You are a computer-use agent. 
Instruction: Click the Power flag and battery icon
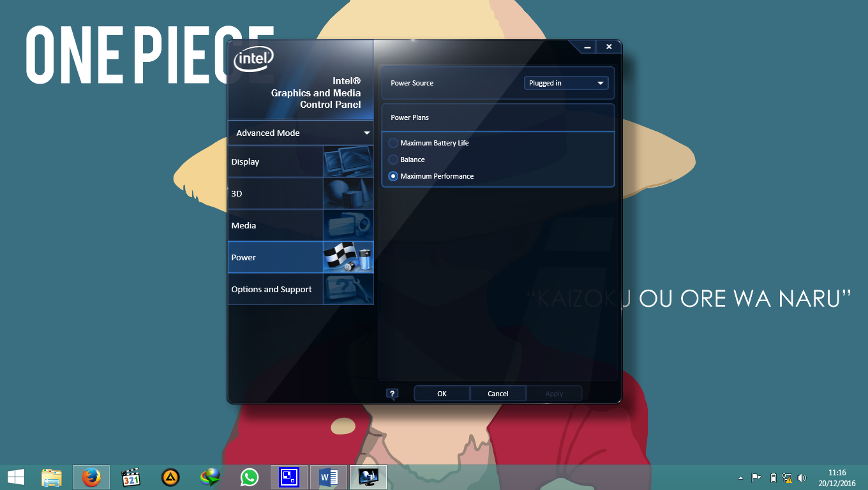click(x=348, y=257)
